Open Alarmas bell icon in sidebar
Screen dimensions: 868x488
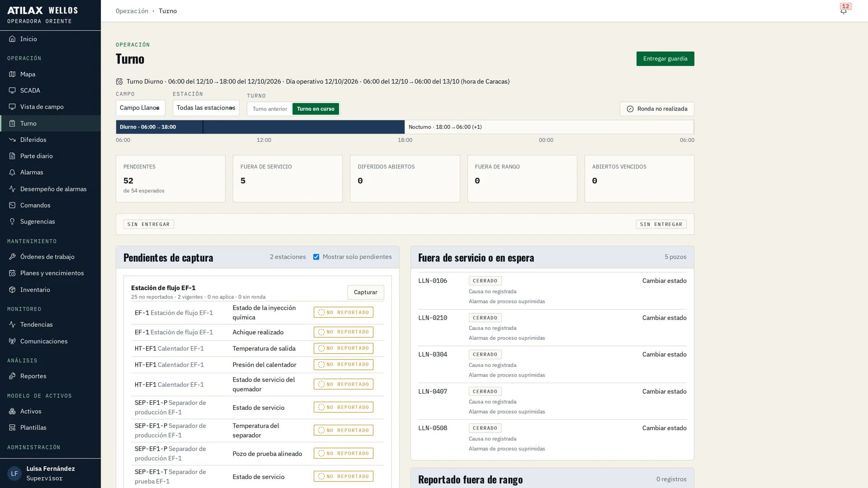(x=12, y=172)
